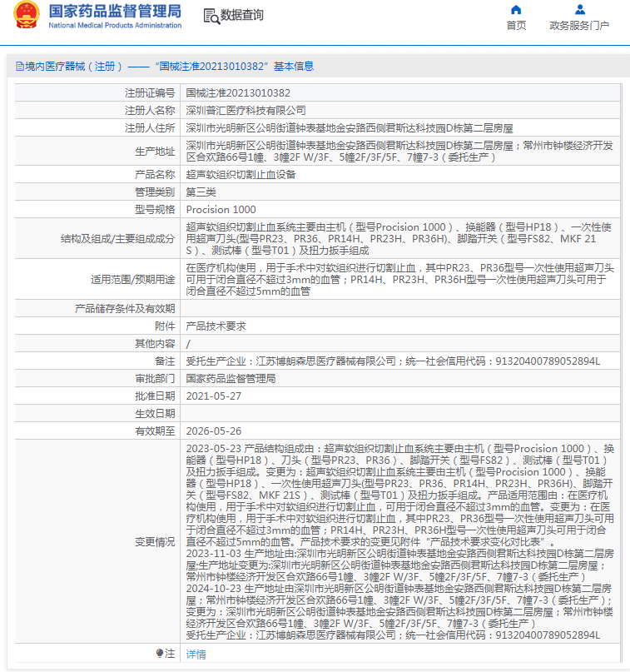This screenshot has width=630, height=672.
Task: Go to 首页 text link
Action: click(516, 26)
